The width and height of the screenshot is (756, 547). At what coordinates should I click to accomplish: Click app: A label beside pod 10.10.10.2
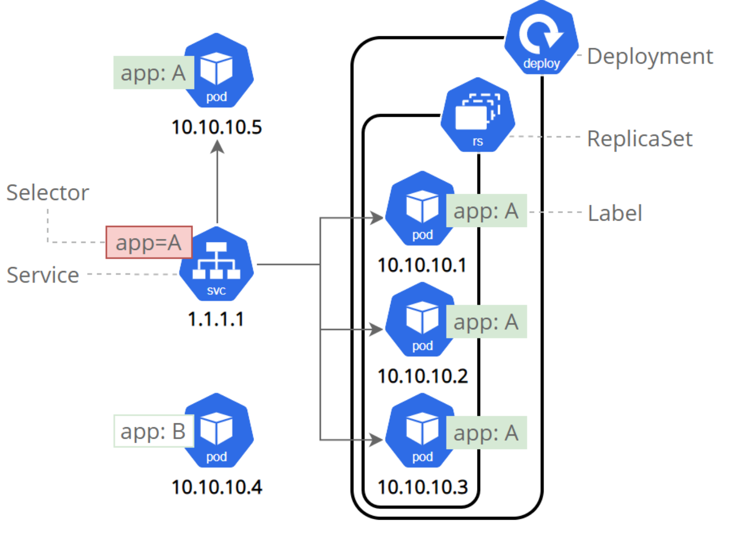pos(486,321)
